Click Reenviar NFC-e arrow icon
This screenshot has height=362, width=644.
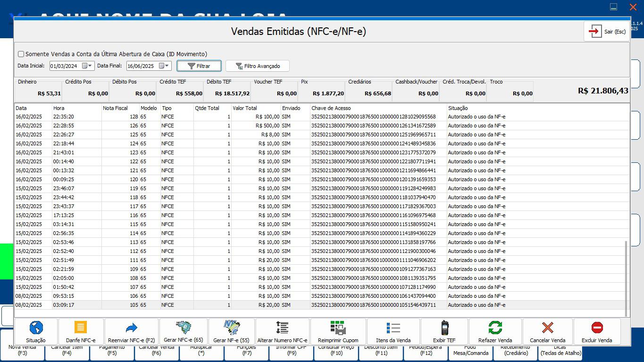[x=131, y=328]
